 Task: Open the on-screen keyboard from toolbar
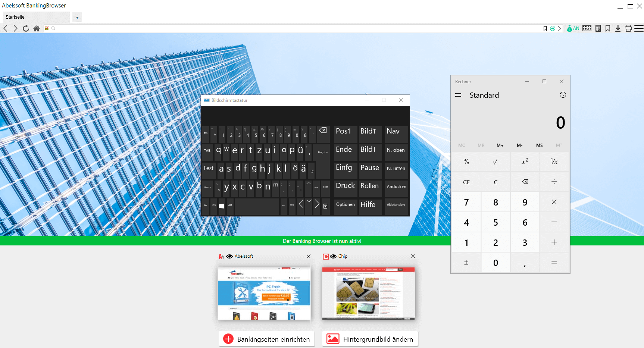click(x=587, y=28)
